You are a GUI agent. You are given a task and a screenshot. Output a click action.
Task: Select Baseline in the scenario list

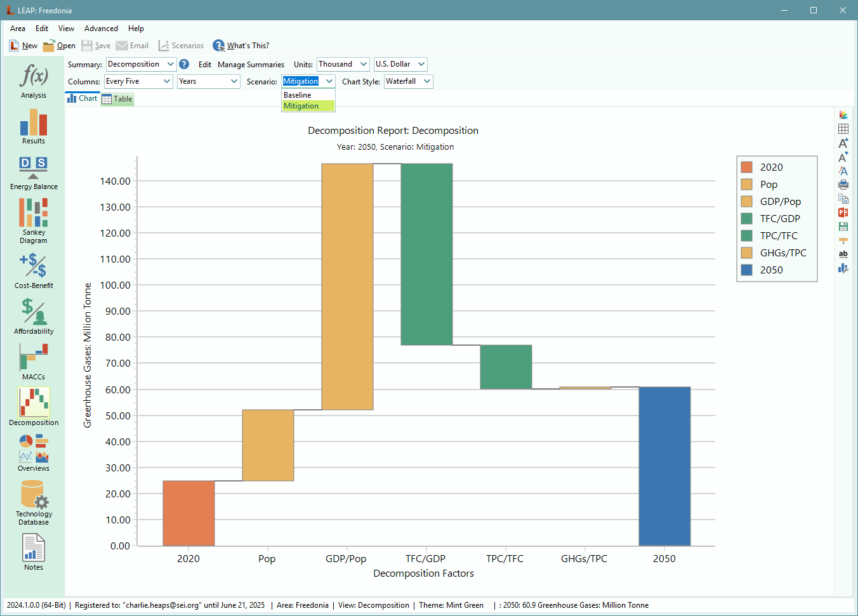tap(308, 95)
